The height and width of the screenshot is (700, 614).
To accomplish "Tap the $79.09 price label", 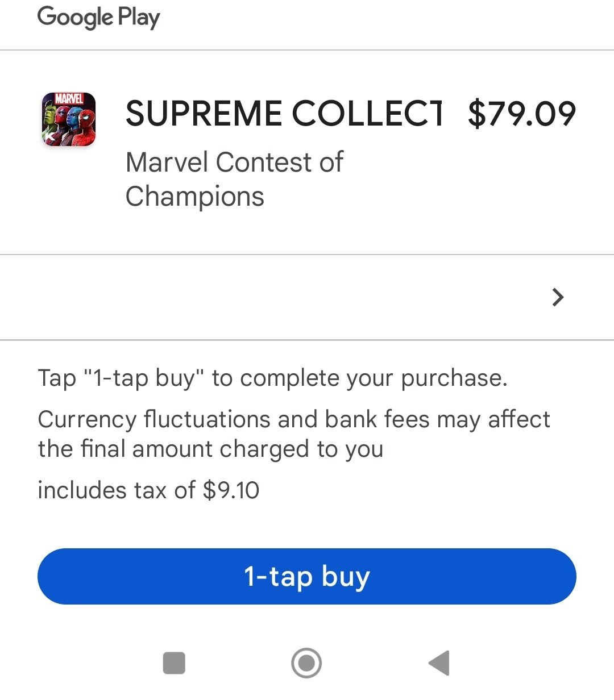I will 522,114.
